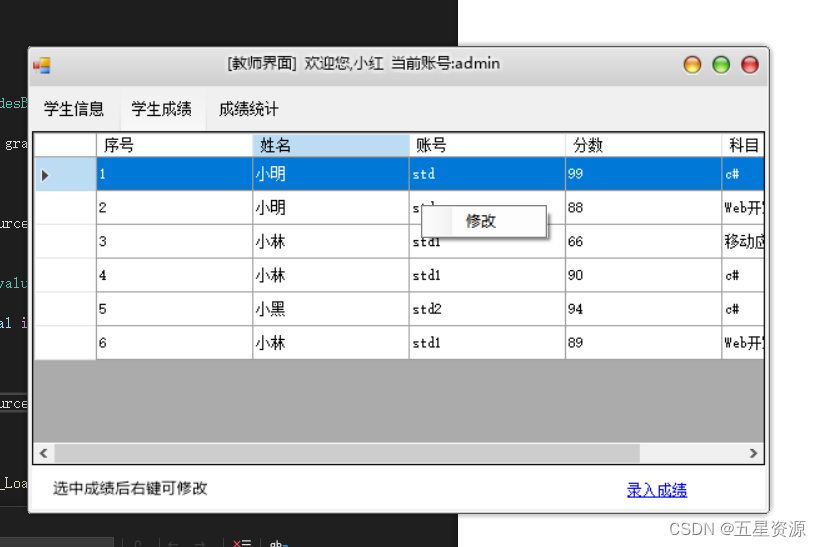This screenshot has height=547, width=821.
Task: Click the app icon in the title bar
Action: pyautogui.click(x=42, y=65)
